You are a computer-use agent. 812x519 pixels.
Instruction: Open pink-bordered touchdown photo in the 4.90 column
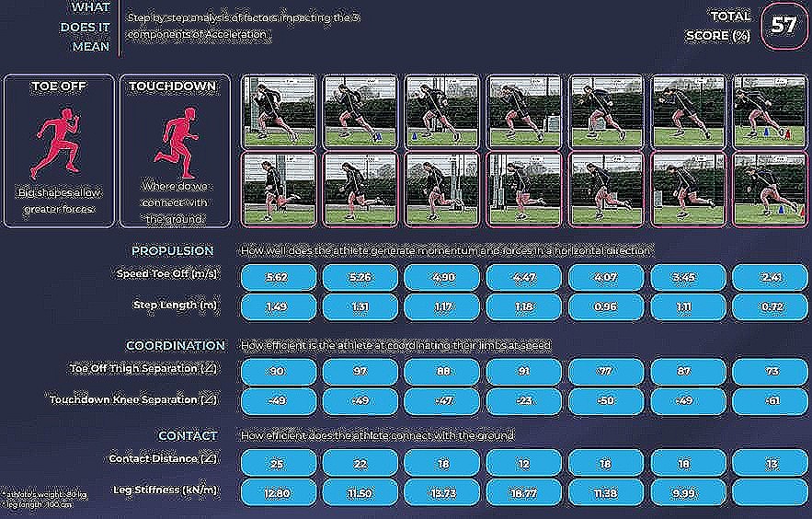pos(441,189)
